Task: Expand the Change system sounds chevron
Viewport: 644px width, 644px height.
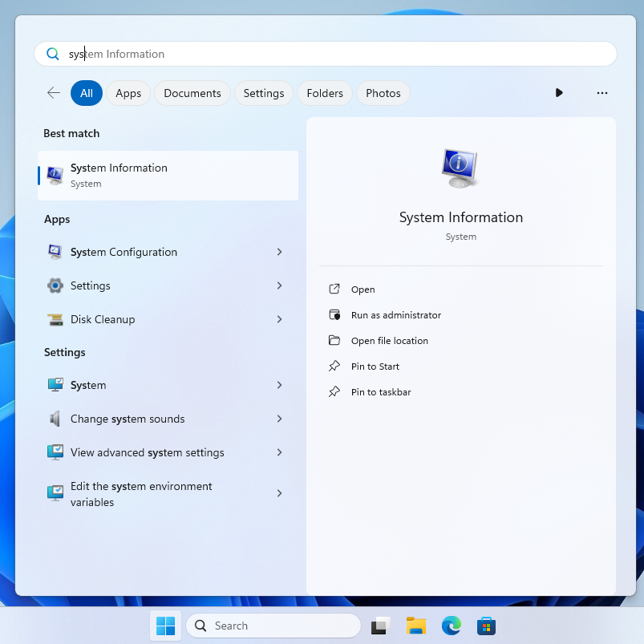Action: point(279,419)
